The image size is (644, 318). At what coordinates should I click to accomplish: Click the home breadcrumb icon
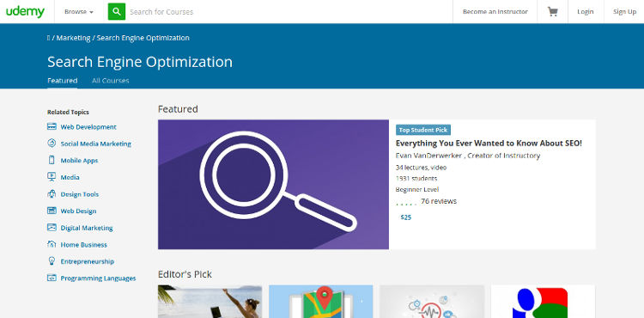(48, 38)
